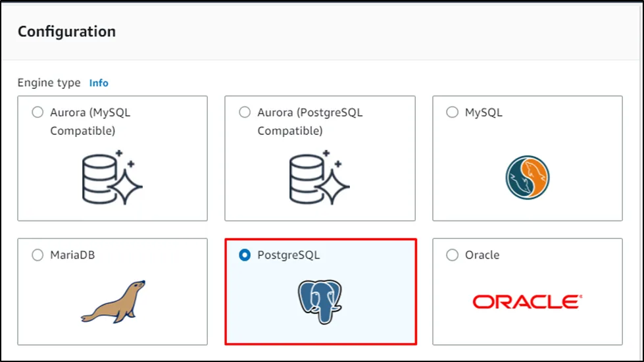Click the MySQL engine label text

tap(483, 113)
